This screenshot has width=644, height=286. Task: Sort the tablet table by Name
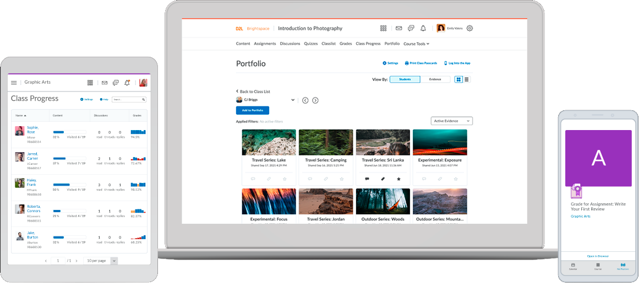pyautogui.click(x=20, y=116)
